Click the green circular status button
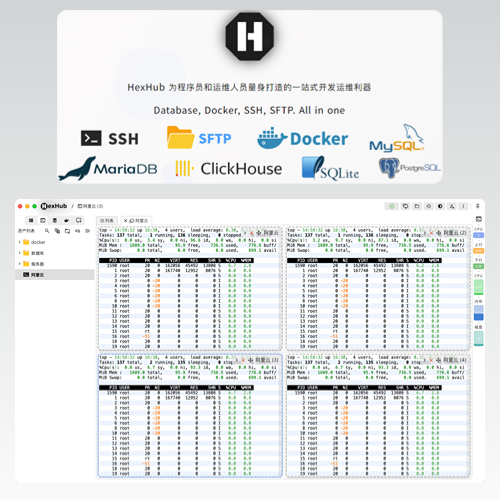500x500 pixels. coord(392,206)
